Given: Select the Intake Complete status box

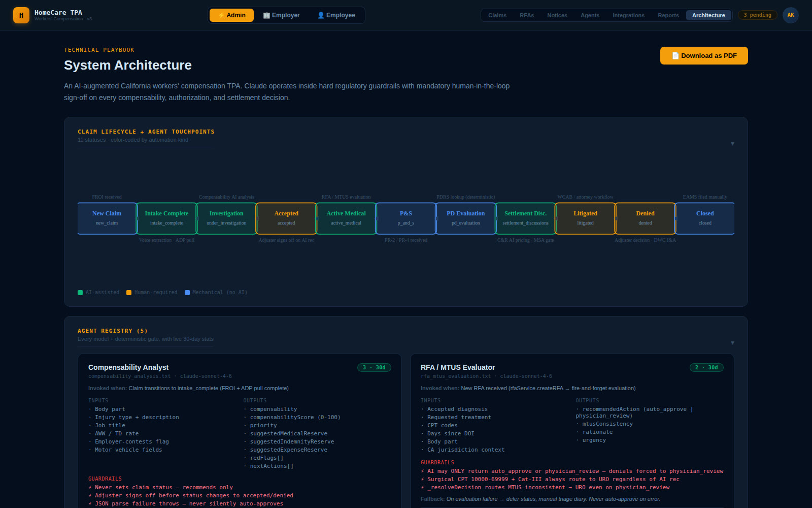Looking at the screenshot, I should [166, 218].
